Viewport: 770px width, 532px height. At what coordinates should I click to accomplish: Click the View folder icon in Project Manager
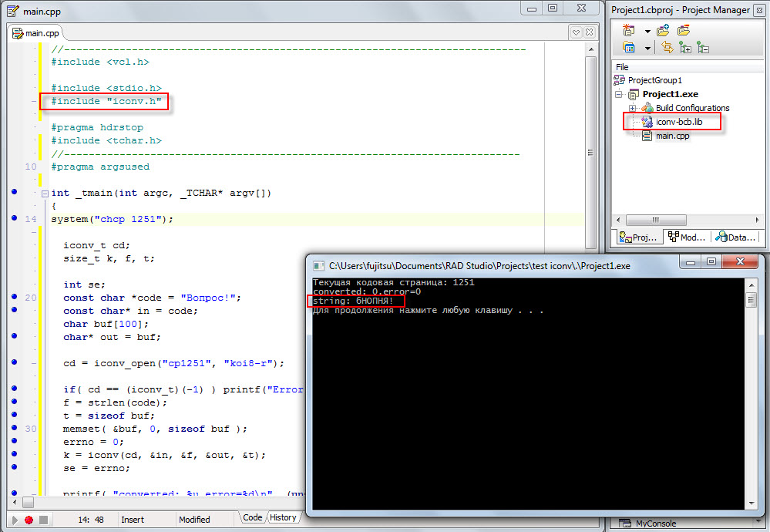[x=629, y=48]
